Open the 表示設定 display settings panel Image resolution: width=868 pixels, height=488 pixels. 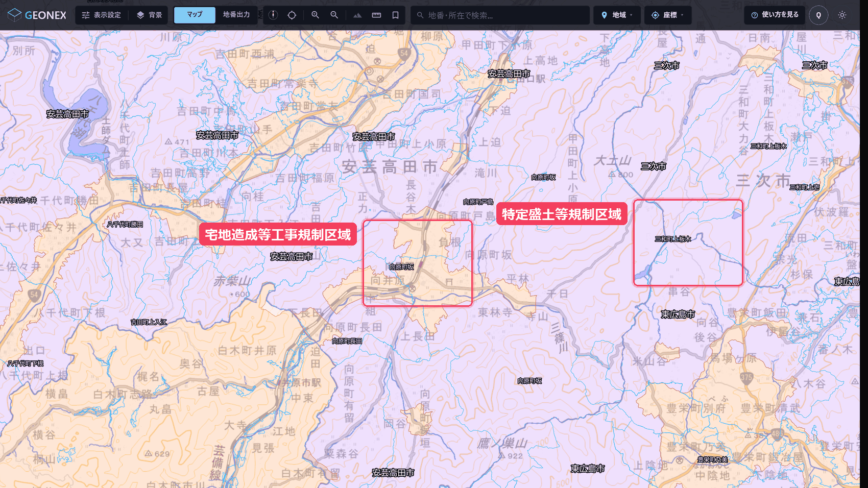102,15
